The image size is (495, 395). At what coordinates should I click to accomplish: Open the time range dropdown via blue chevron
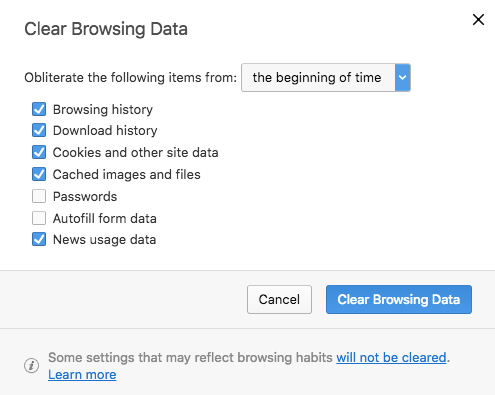403,78
